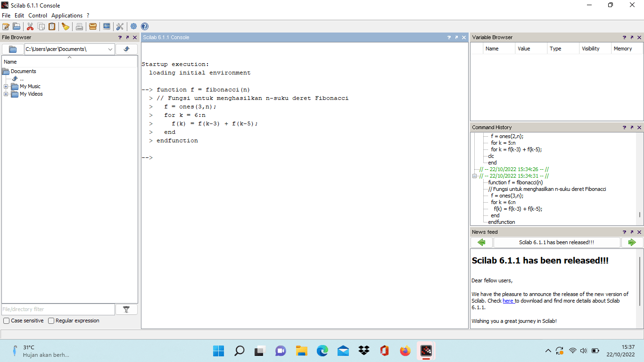The height and width of the screenshot is (362, 644).
Task: Click the Copy toolbar icon
Action: click(x=41, y=26)
